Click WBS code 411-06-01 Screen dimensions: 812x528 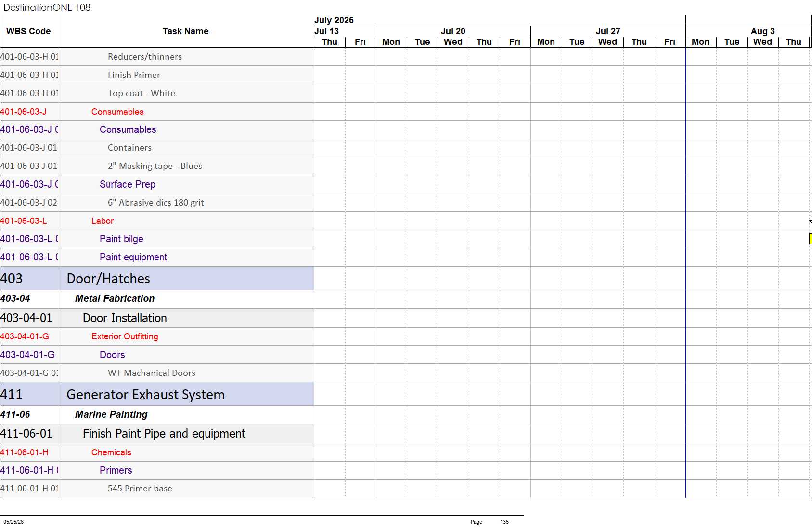pos(26,434)
